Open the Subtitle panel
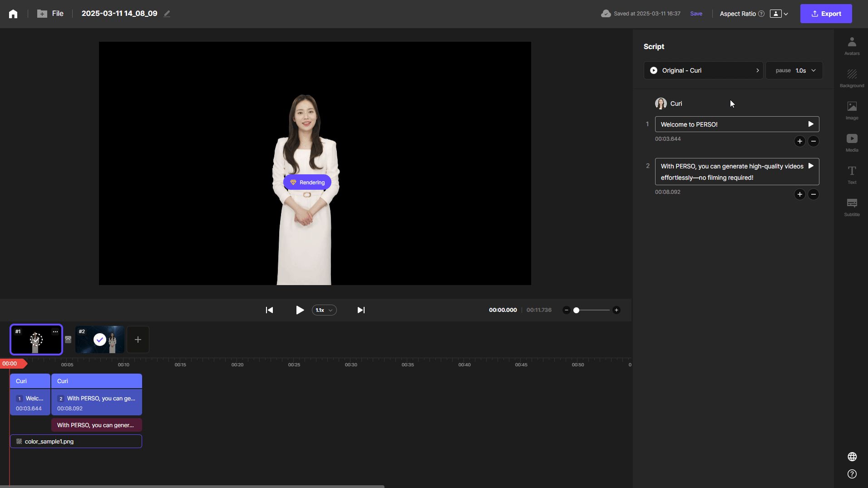The height and width of the screenshot is (488, 868). pos(852,207)
